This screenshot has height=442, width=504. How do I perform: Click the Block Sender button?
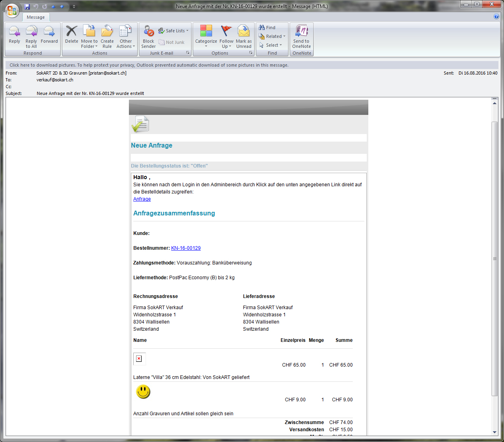coord(148,36)
